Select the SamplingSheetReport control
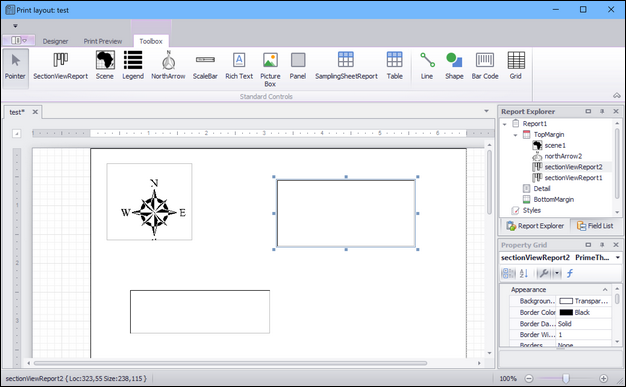The image size is (626, 387). tap(346, 66)
